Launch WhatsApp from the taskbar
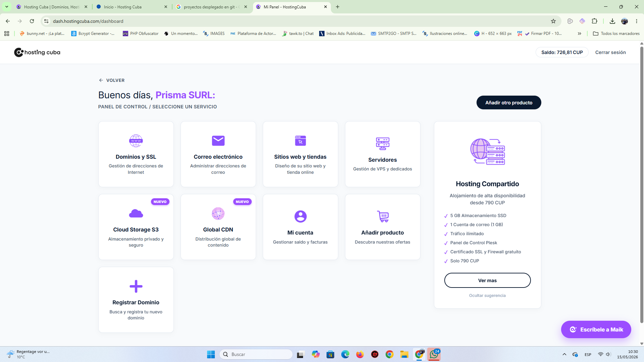 (434, 354)
